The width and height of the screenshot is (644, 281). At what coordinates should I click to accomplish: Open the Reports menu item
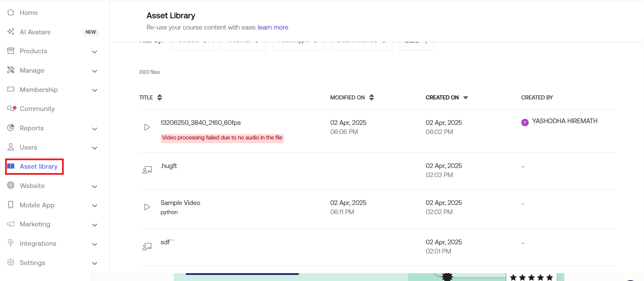click(x=32, y=128)
